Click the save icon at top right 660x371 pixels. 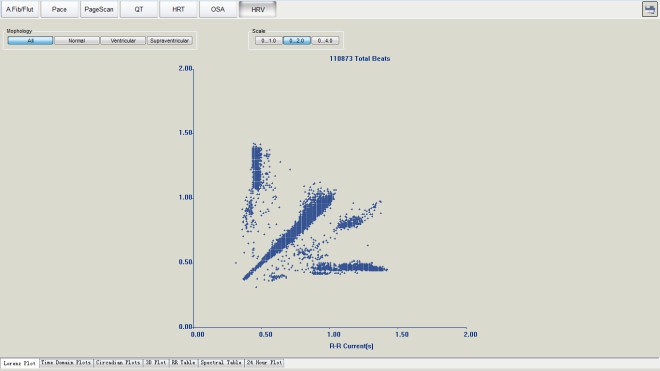(650, 9)
